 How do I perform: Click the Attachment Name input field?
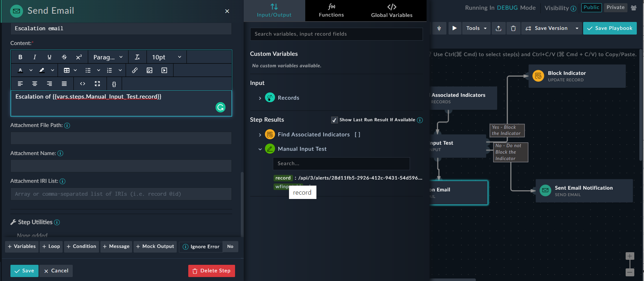pos(121,166)
